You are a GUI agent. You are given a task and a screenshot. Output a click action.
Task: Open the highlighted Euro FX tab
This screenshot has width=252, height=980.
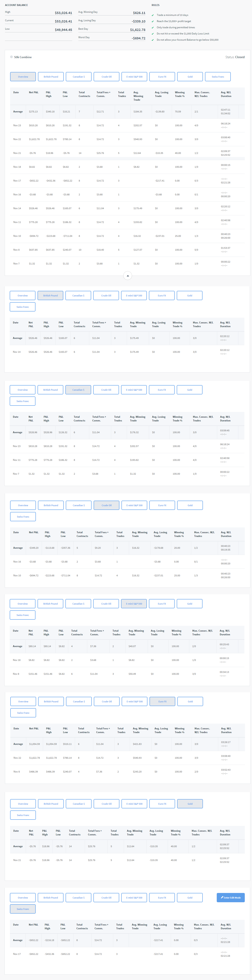[x=162, y=702]
